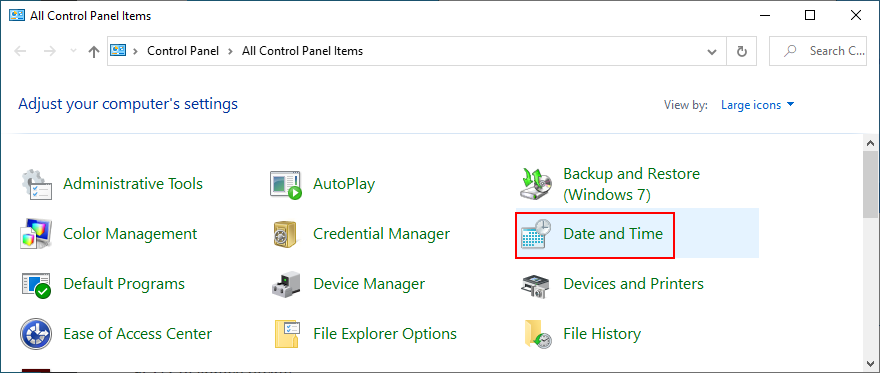
Task: Refresh the Control Panel view
Action: point(741,52)
